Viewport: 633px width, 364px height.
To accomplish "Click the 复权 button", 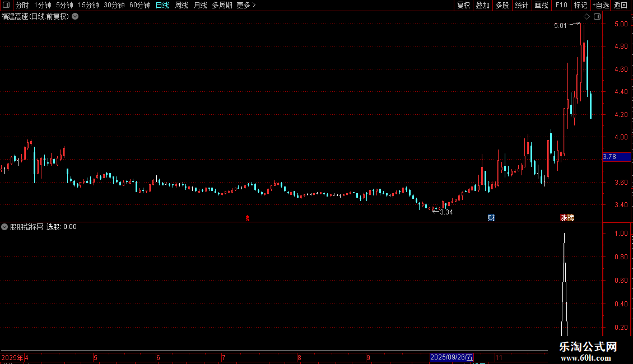I will (463, 5).
